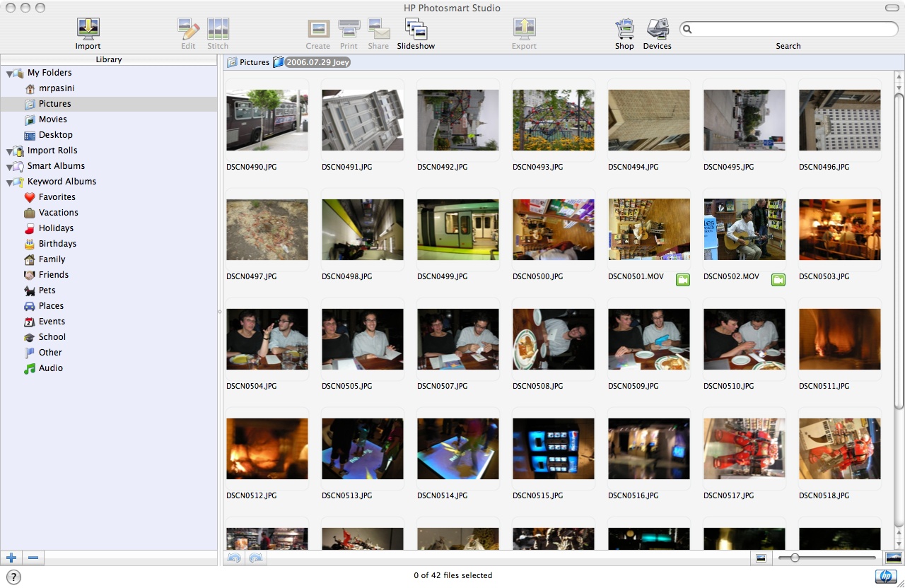Click the Shop cart icon
Viewport: 905px width, 588px height.
click(624, 29)
